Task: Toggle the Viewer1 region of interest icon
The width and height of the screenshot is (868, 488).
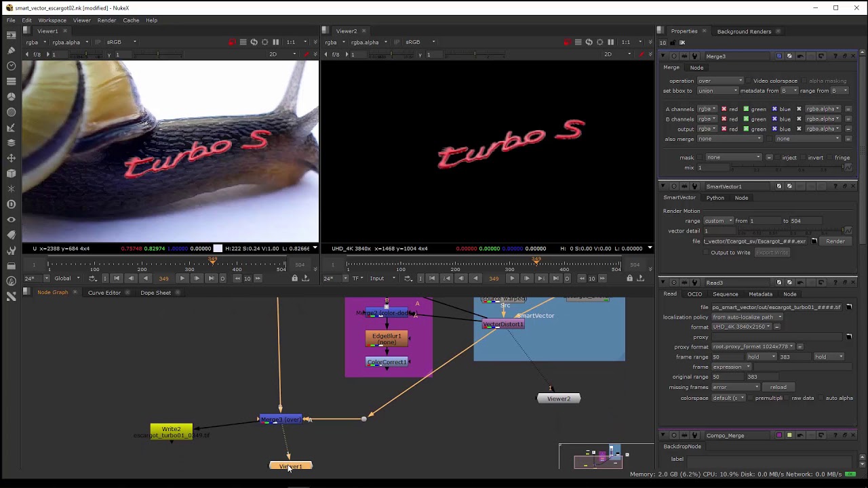Action: [x=264, y=42]
